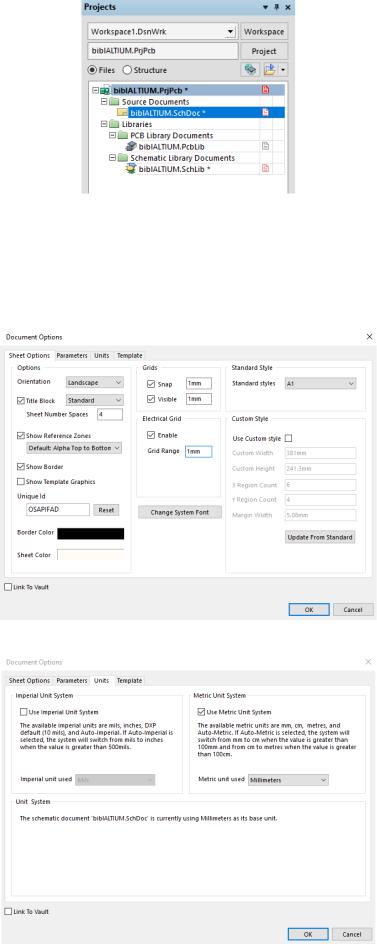Screen dimensions: 377x944
Task: Enable the Show Template Graphics checkbox
Action: pyautogui.click(x=21, y=482)
